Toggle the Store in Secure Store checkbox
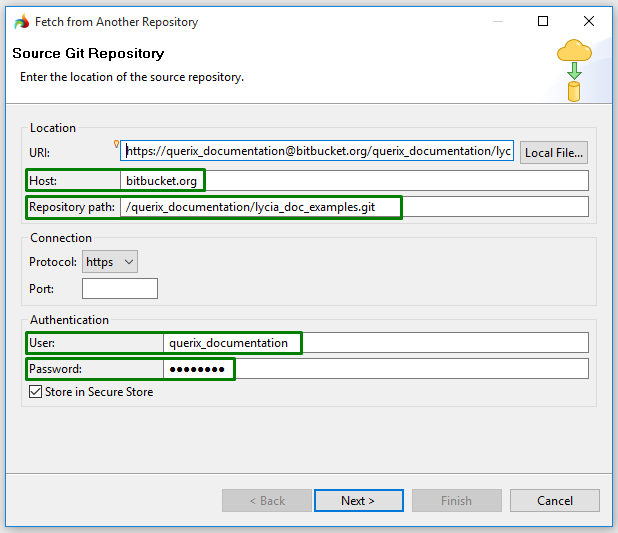 click(36, 392)
